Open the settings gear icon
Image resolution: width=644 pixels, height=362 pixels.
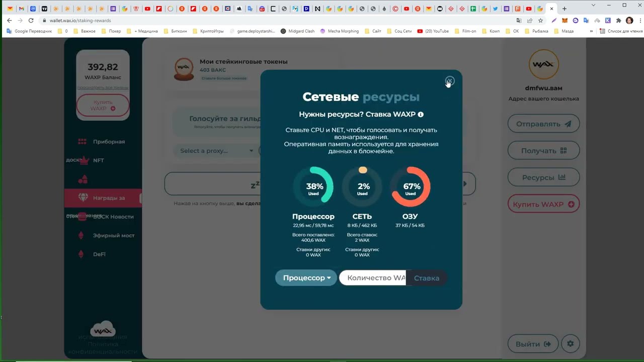click(570, 344)
